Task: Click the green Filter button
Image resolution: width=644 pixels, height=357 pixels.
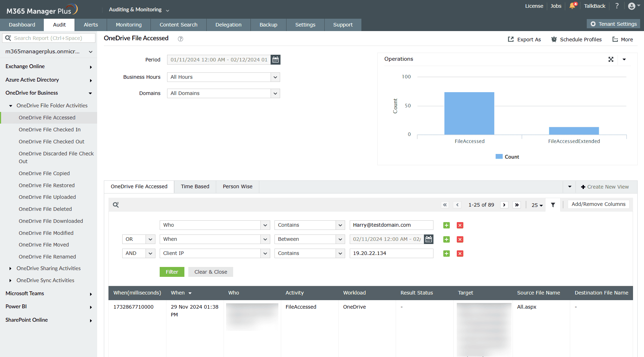Action: click(172, 272)
